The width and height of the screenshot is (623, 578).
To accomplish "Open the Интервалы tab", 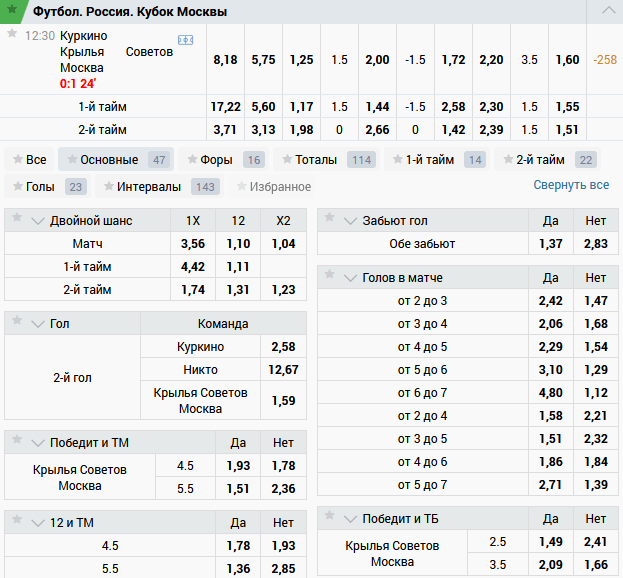I will [x=148, y=186].
